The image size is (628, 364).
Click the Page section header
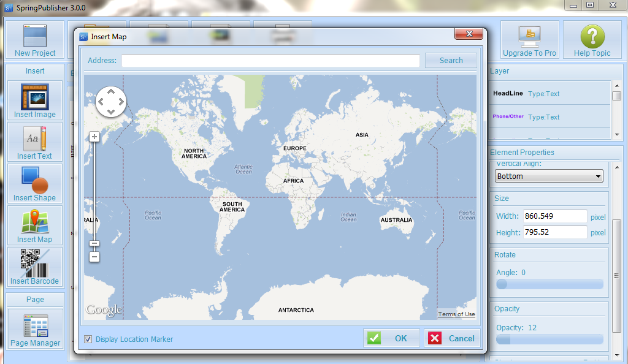35,299
